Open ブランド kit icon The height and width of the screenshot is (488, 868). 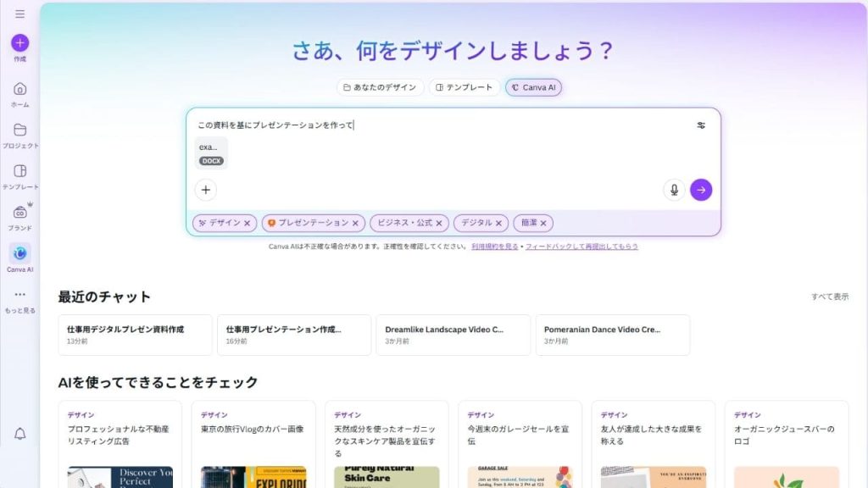tap(19, 212)
